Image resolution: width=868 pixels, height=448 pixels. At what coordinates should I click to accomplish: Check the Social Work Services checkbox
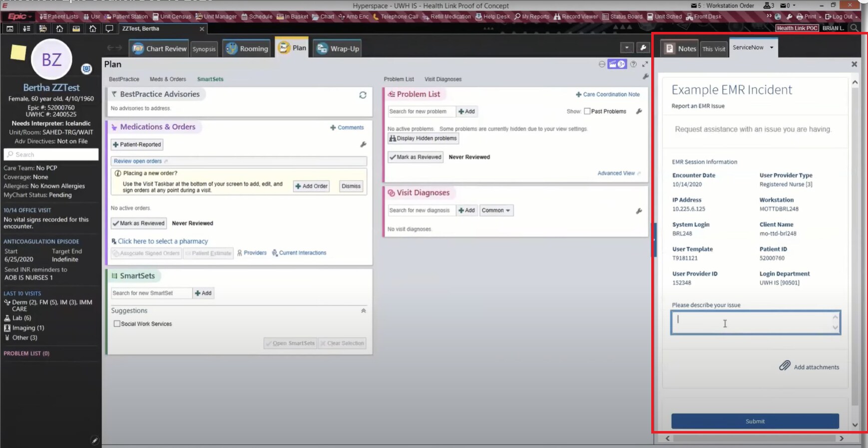click(x=117, y=324)
